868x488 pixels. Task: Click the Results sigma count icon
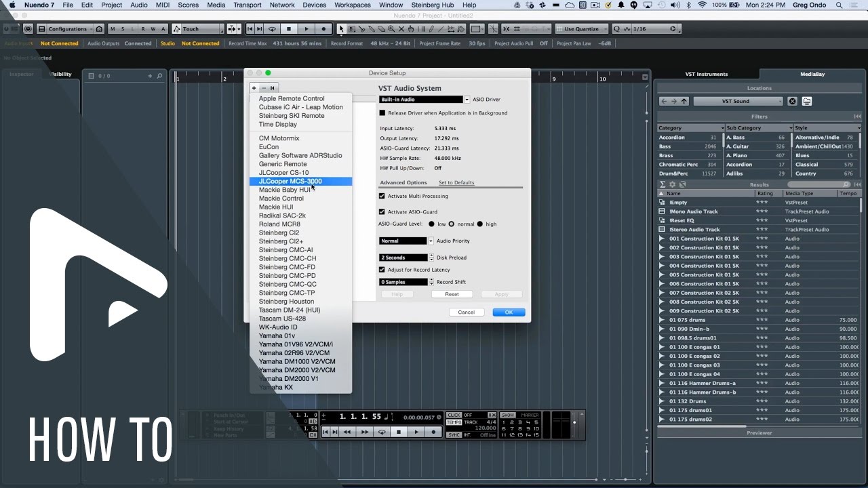pyautogui.click(x=663, y=184)
